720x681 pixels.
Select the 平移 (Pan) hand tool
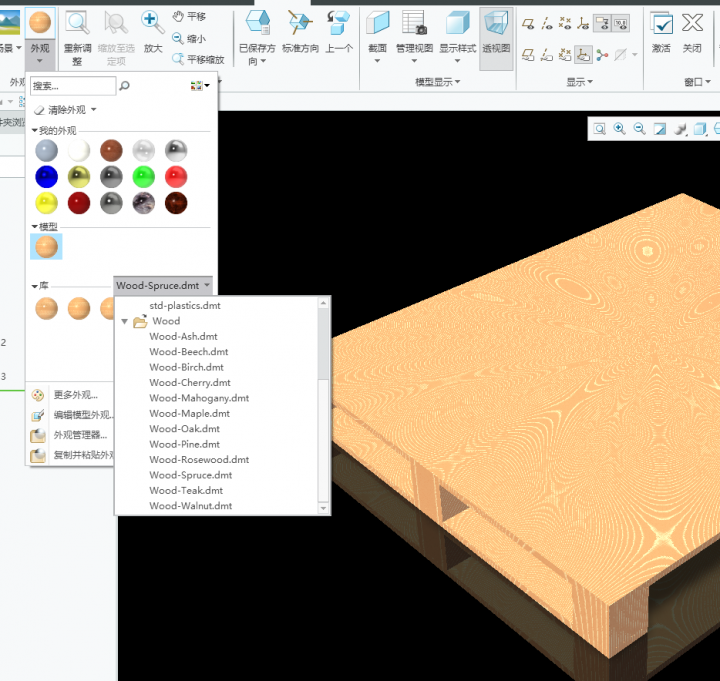pos(189,17)
